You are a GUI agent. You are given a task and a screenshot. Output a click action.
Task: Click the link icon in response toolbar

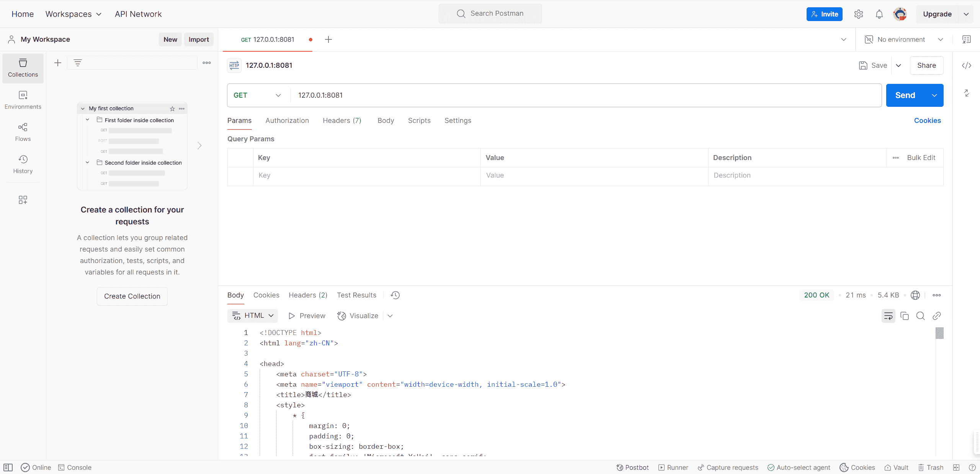coord(937,316)
